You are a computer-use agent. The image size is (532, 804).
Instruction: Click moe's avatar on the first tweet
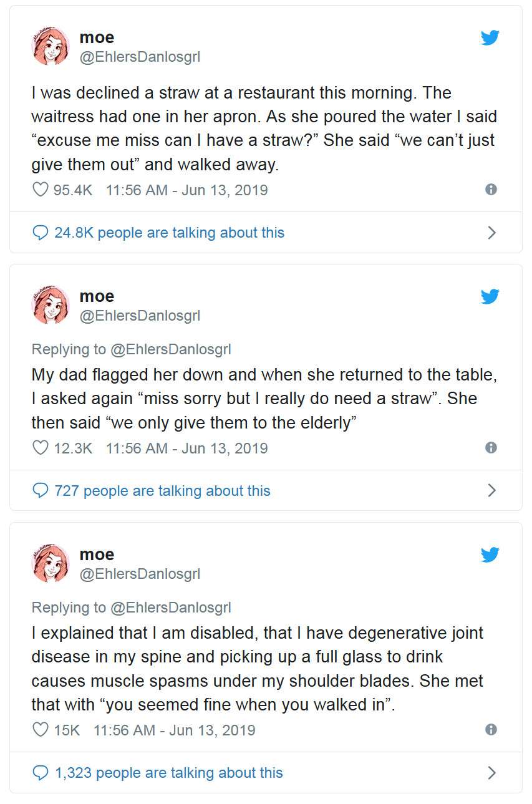tap(51, 47)
